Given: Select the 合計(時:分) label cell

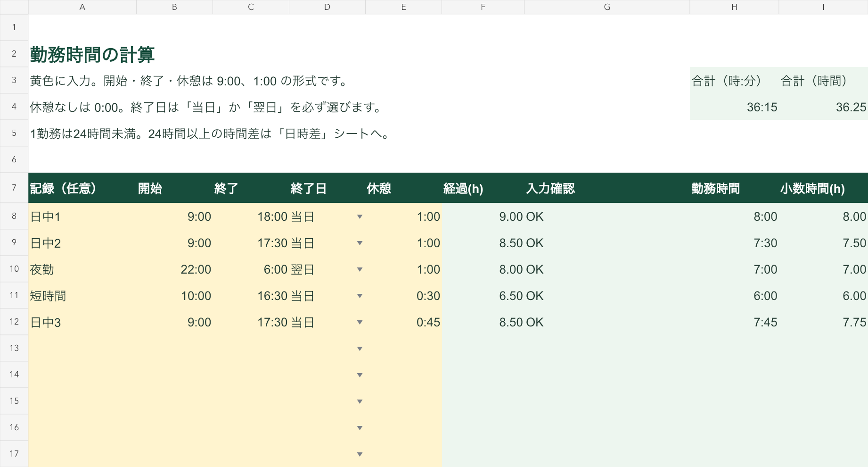Looking at the screenshot, I should [734, 81].
